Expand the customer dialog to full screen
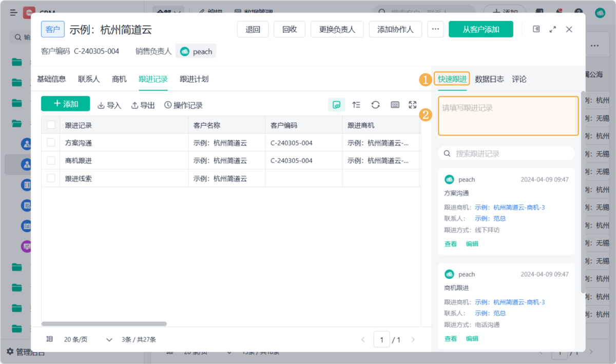The image size is (616, 364). pos(553,29)
